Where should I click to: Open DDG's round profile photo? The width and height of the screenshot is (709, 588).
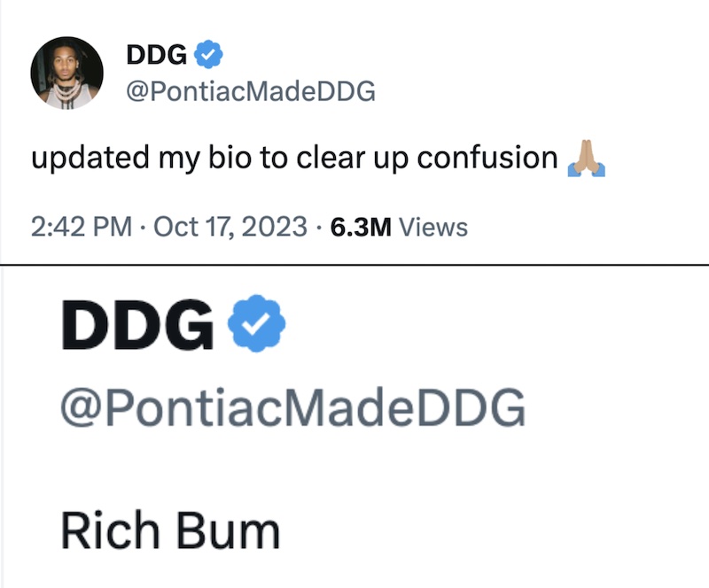coord(67,73)
